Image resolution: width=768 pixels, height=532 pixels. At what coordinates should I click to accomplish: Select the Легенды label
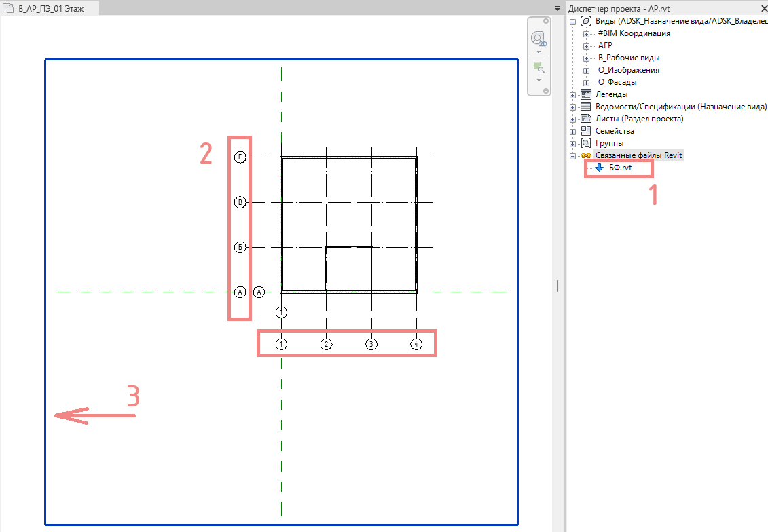point(611,94)
